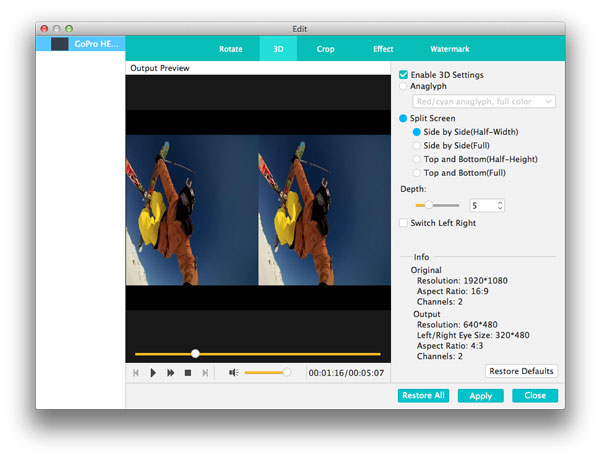
Task: Click the video timeline progress handle
Action: [195, 354]
